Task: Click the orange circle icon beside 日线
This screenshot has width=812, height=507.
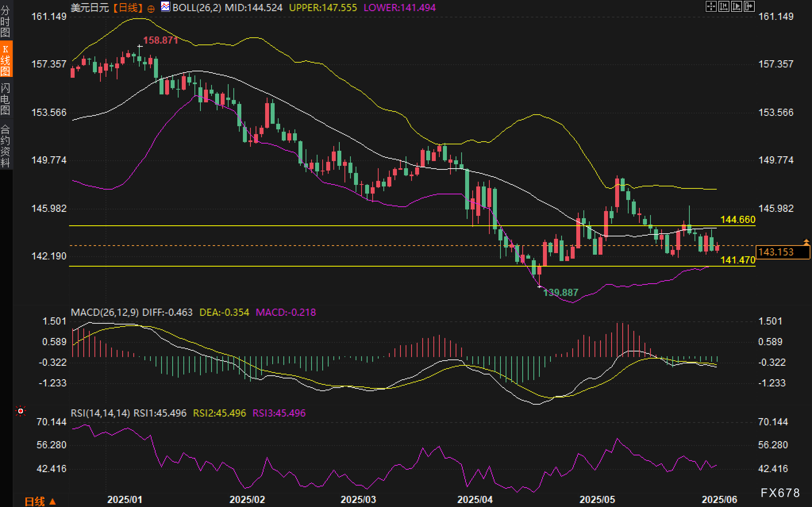Action: pos(151,9)
